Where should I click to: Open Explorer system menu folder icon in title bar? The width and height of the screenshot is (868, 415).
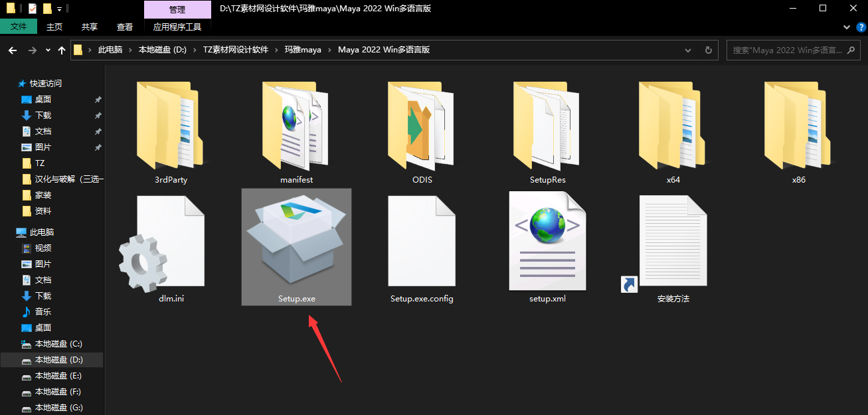[11, 9]
